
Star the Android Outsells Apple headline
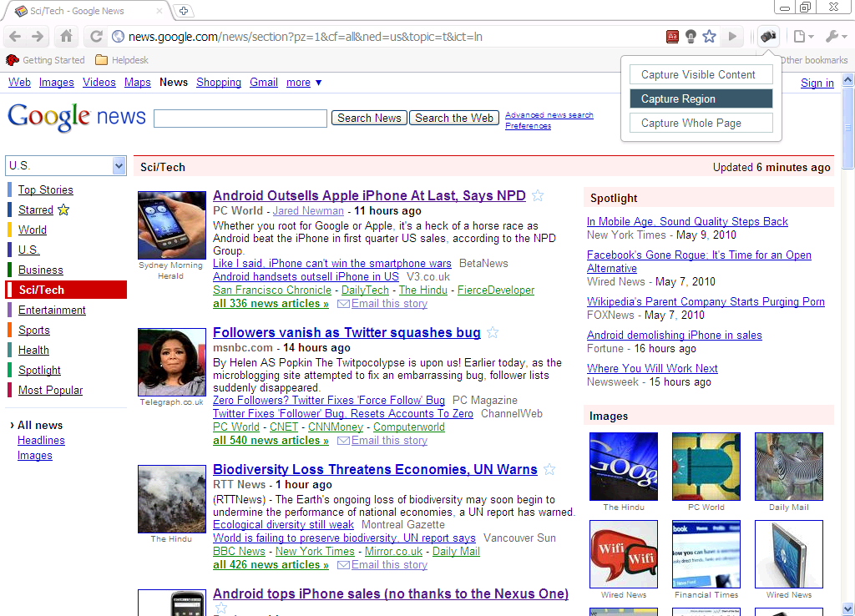[538, 194]
